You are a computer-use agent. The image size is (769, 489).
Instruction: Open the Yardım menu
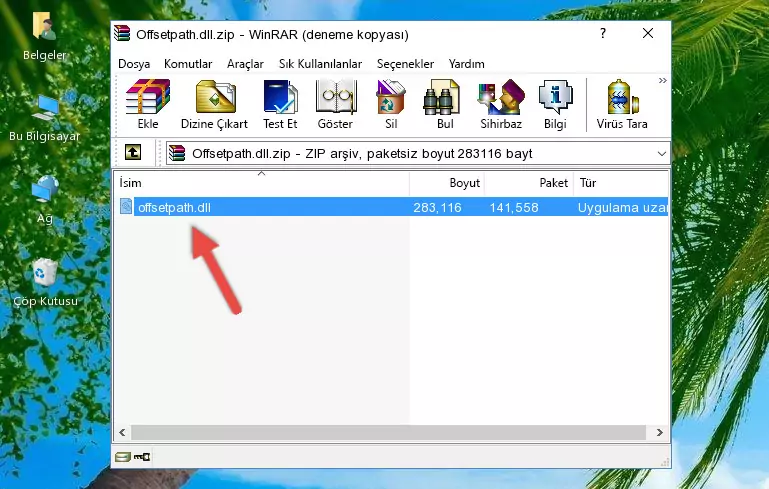[466, 64]
